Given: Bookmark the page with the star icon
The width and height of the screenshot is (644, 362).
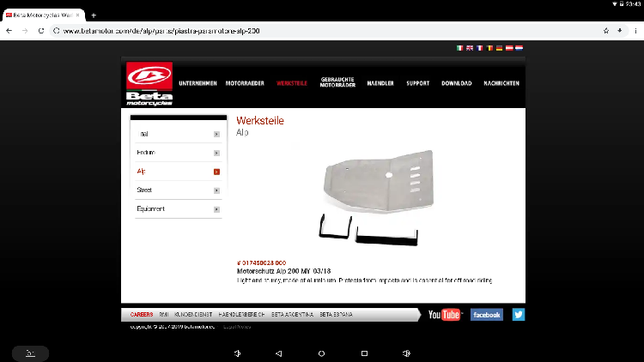Looking at the screenshot, I should pos(606,31).
